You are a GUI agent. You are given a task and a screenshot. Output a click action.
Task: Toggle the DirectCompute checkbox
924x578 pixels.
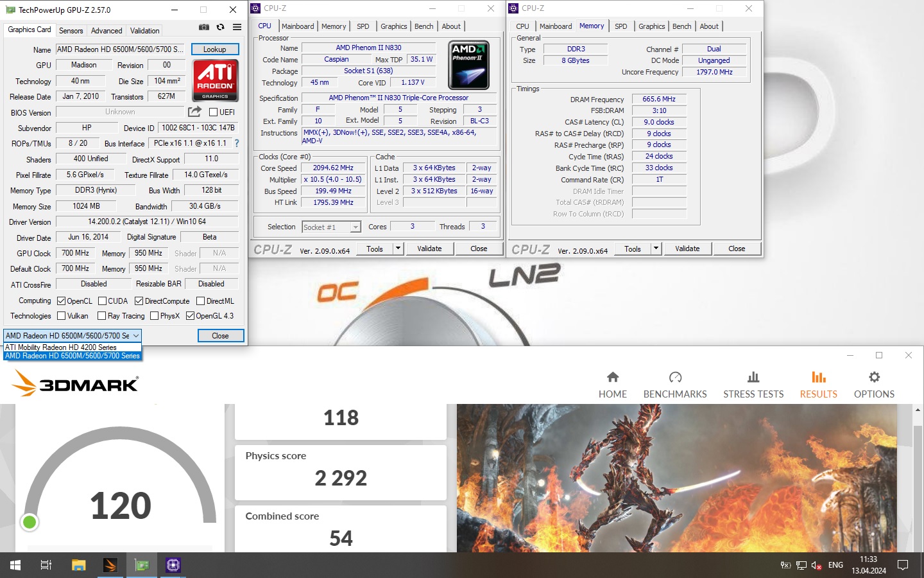click(x=139, y=301)
